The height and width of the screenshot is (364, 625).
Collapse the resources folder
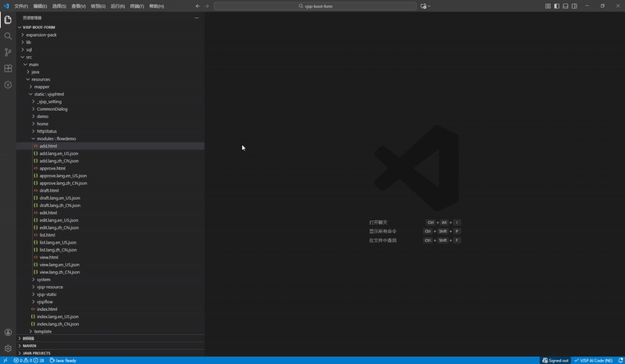point(41,79)
